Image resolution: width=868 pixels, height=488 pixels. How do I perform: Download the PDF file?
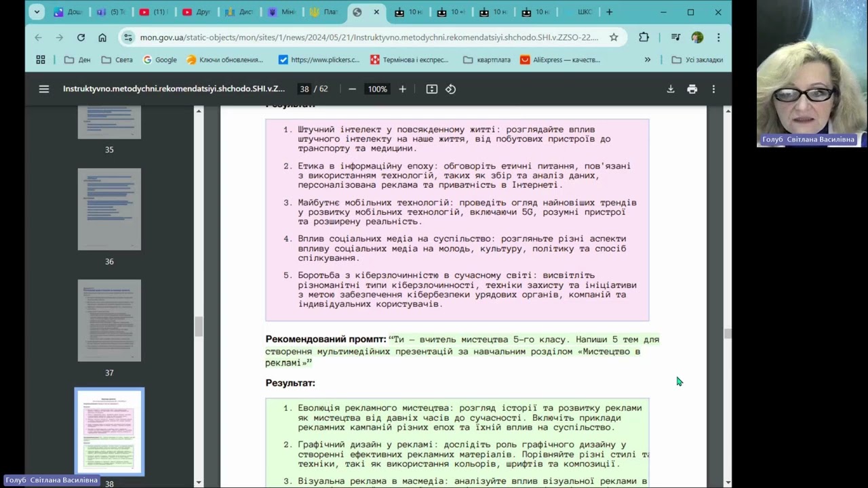click(671, 89)
